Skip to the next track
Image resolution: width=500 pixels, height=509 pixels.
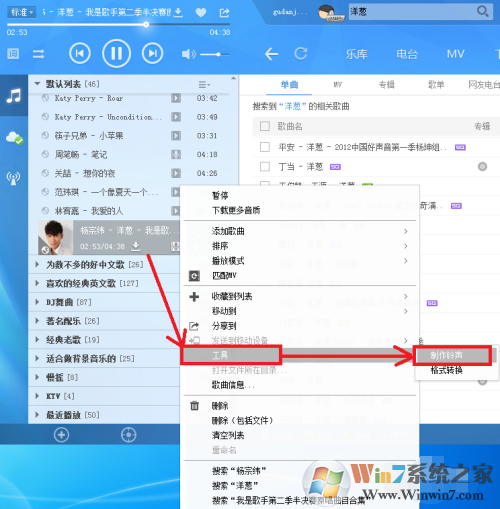coord(152,53)
